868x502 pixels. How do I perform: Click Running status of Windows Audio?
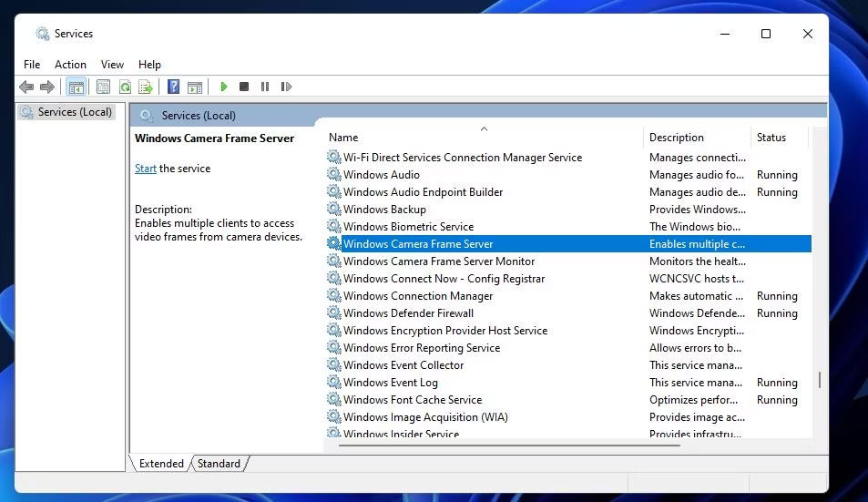[777, 175]
